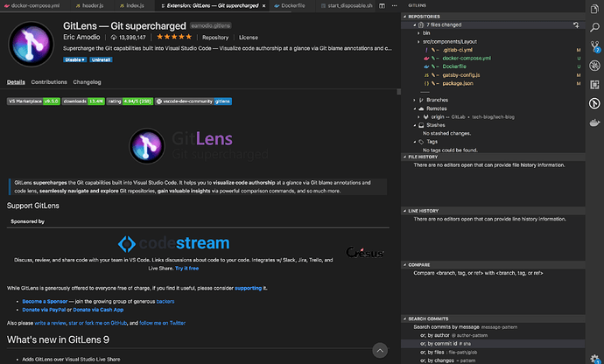Click the action icon on 7 files changed row

click(576, 24)
